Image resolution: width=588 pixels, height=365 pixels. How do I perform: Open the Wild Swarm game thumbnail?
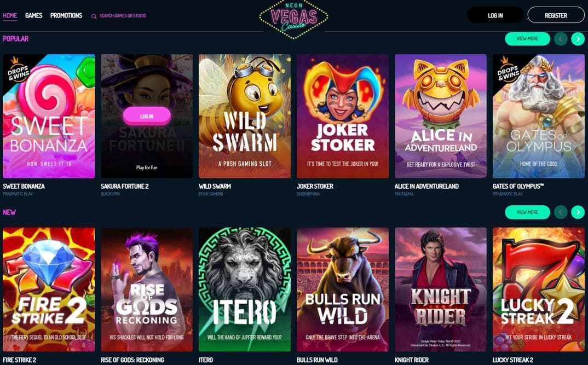pyautogui.click(x=245, y=116)
